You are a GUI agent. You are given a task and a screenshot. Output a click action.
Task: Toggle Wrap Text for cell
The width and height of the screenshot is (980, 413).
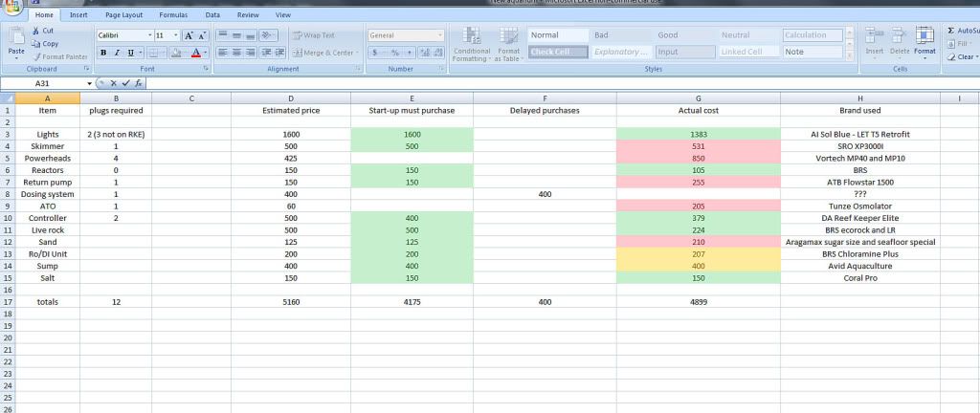[x=314, y=35]
